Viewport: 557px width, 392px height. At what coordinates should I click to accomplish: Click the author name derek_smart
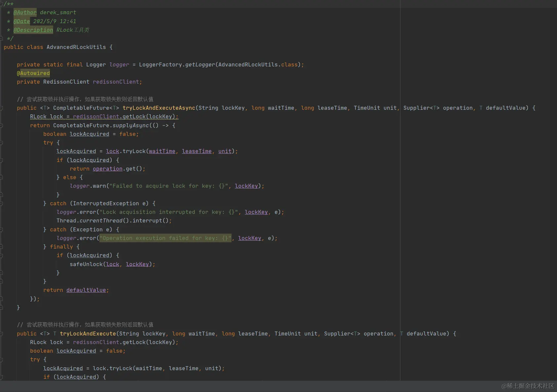(x=58, y=13)
